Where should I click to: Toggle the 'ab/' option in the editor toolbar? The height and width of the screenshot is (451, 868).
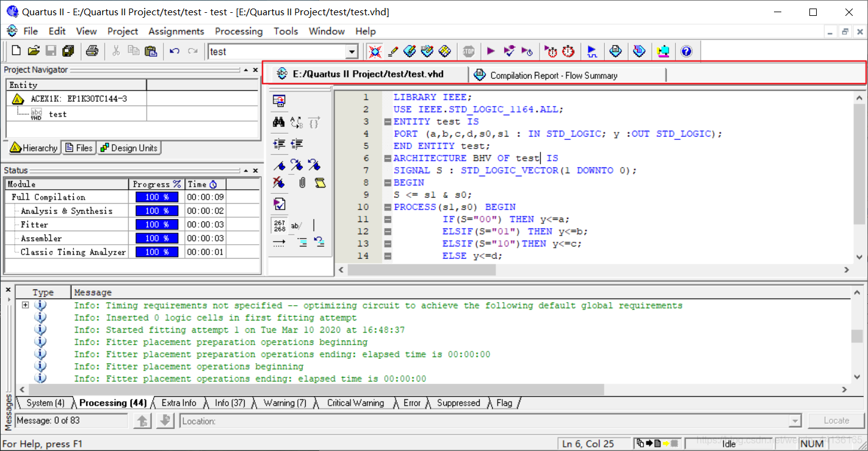297,226
